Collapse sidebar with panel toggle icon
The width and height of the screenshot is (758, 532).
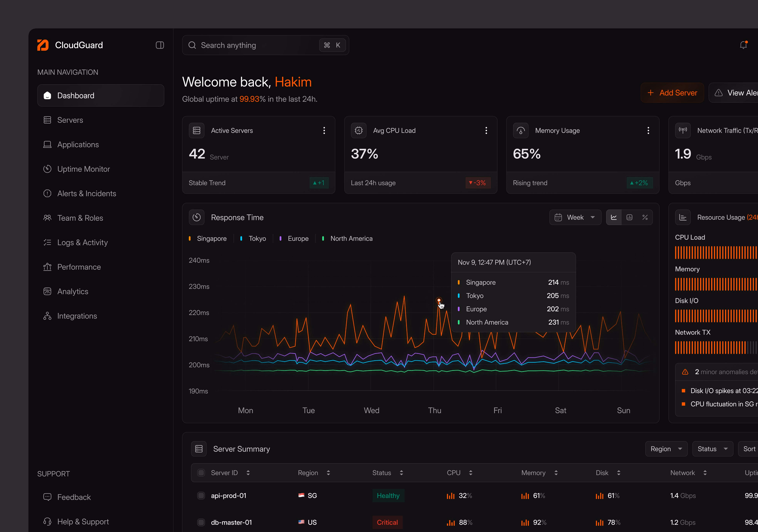coord(160,45)
